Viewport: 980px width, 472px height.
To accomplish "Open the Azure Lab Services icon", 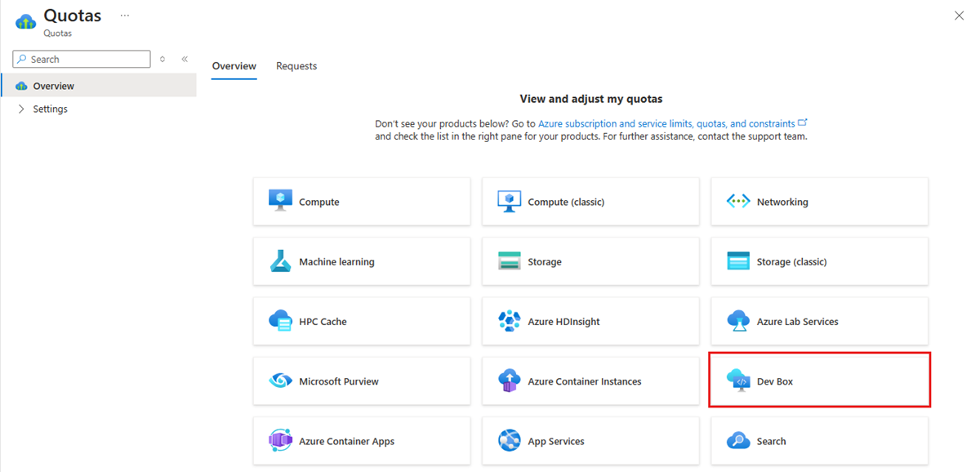I will (738, 322).
